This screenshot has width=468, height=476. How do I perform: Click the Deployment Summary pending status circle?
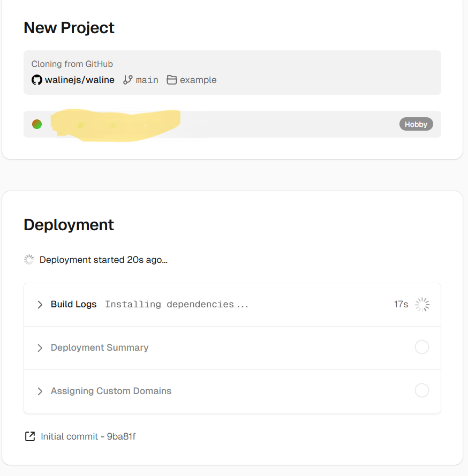(422, 347)
